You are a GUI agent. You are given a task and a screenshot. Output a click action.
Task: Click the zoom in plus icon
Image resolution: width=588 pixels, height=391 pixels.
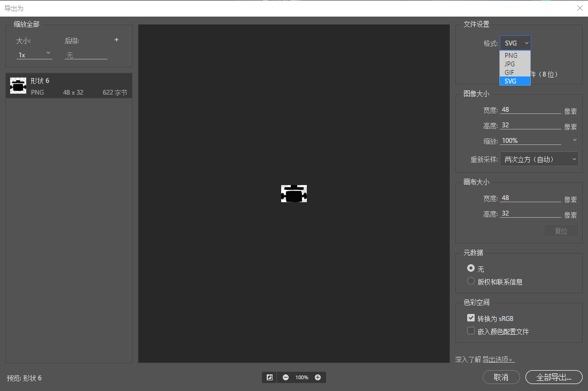[x=318, y=378]
